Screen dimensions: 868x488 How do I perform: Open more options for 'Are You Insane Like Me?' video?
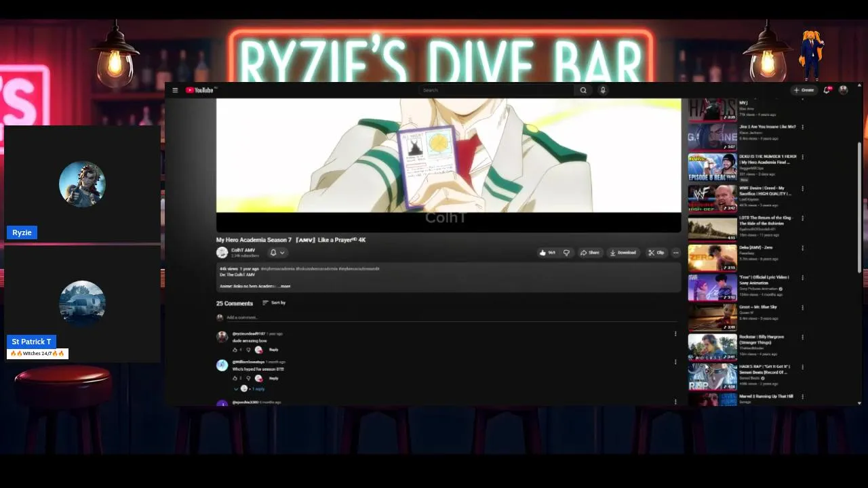pos(803,127)
